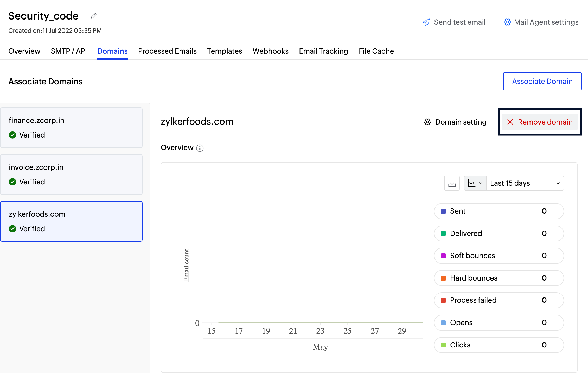Select the invoice.zcorp.in domain card
Viewport: 588px width, 373px height.
(x=71, y=175)
